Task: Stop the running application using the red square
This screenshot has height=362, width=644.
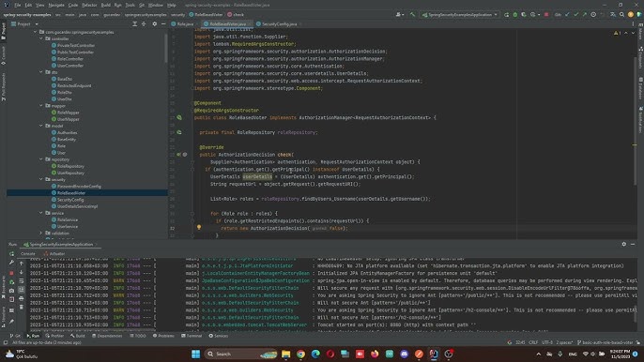Action: click(546, 15)
